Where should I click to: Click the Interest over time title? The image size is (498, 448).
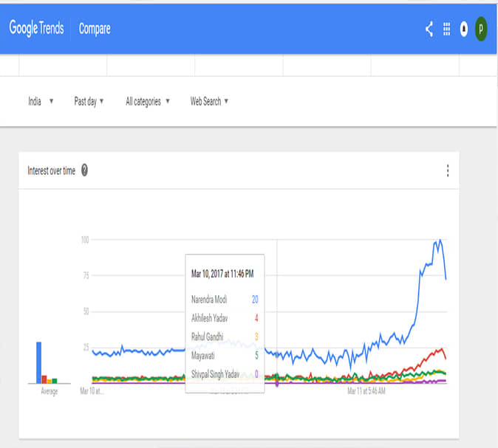pyautogui.click(x=52, y=170)
